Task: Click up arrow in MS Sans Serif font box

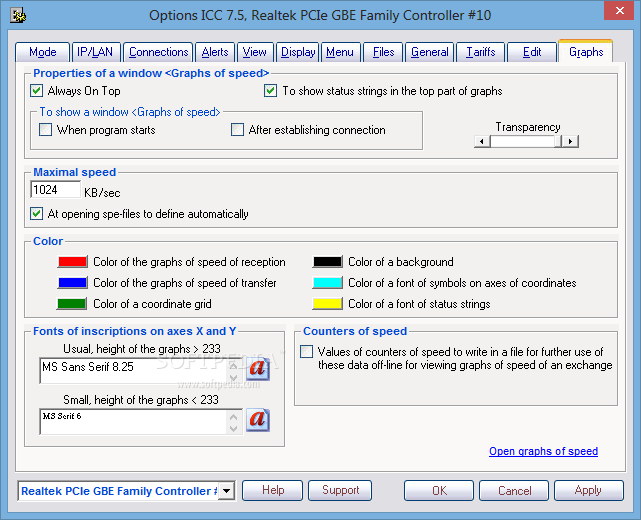Action: point(233,365)
